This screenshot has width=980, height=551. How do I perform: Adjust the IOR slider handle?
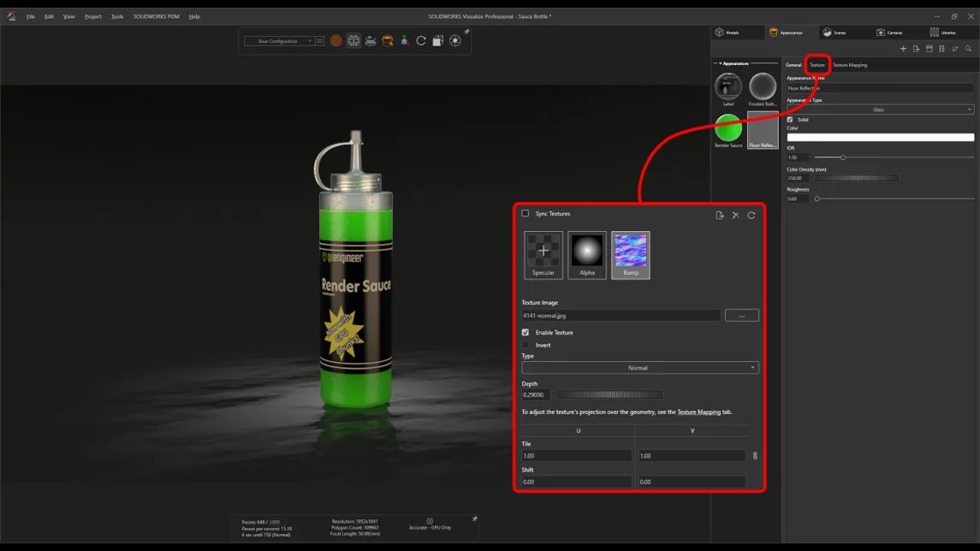[842, 157]
